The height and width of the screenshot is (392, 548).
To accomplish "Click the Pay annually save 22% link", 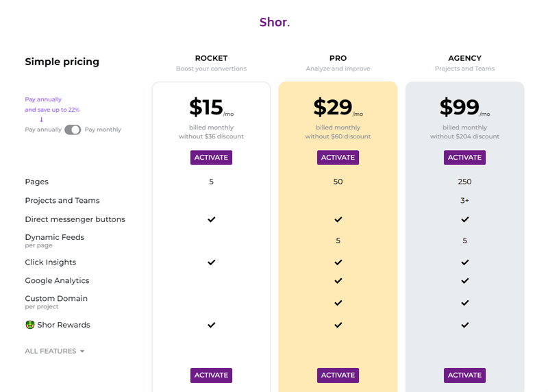I will [52, 105].
